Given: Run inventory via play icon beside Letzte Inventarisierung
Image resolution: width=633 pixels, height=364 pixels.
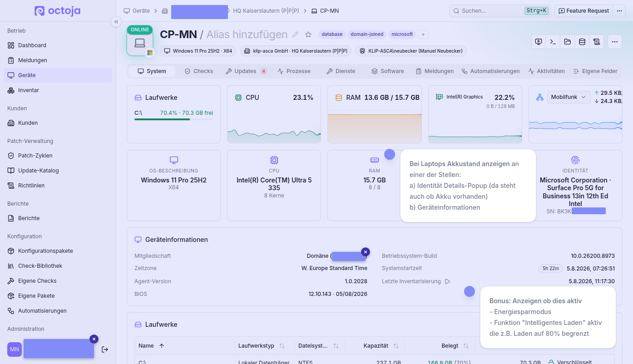Looking at the screenshot, I should [x=447, y=281].
